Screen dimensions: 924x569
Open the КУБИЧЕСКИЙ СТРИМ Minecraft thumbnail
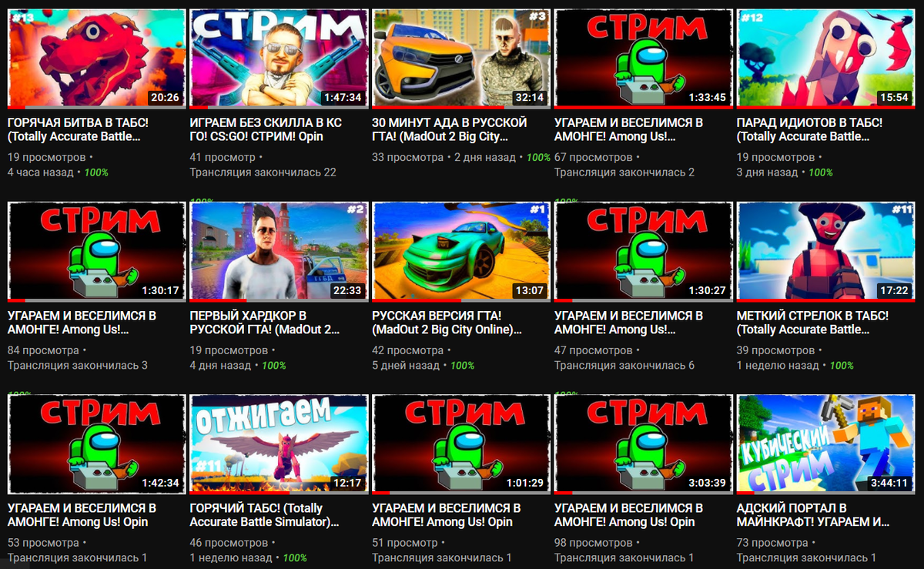click(826, 443)
